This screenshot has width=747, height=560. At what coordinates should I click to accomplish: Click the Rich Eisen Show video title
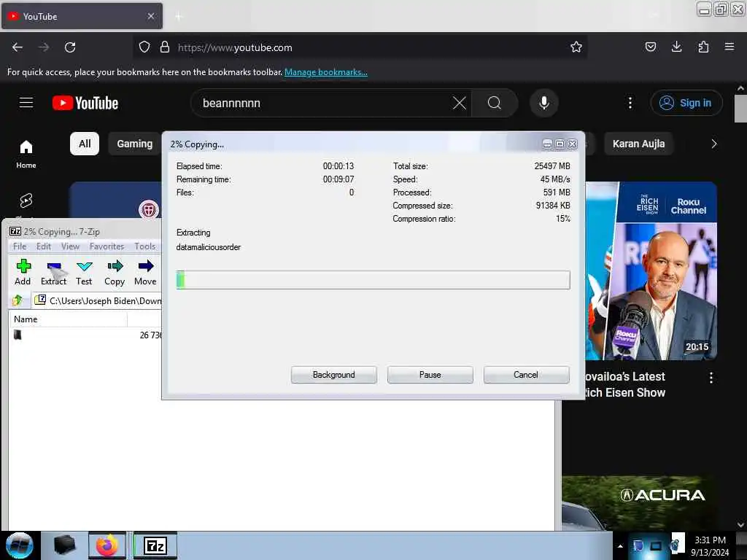(x=624, y=385)
